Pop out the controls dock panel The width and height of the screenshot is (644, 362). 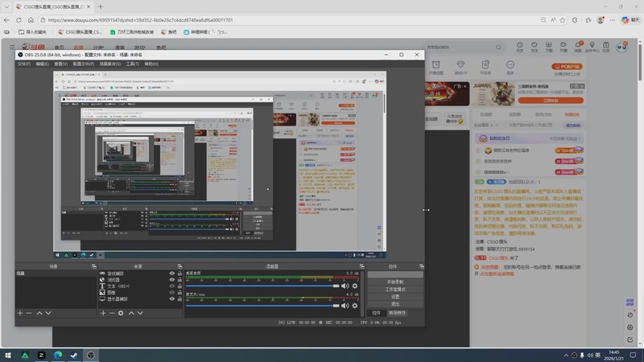(421, 266)
